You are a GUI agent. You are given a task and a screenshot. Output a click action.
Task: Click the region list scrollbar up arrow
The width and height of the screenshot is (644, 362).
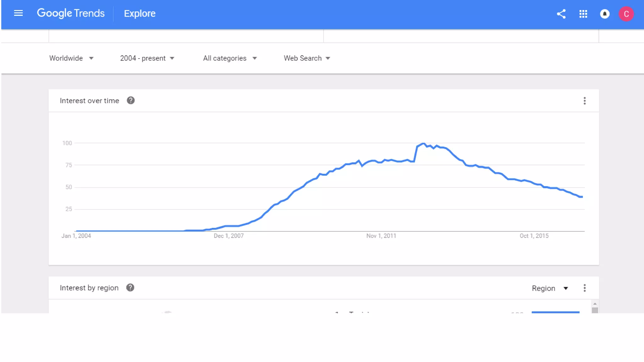[x=595, y=304]
